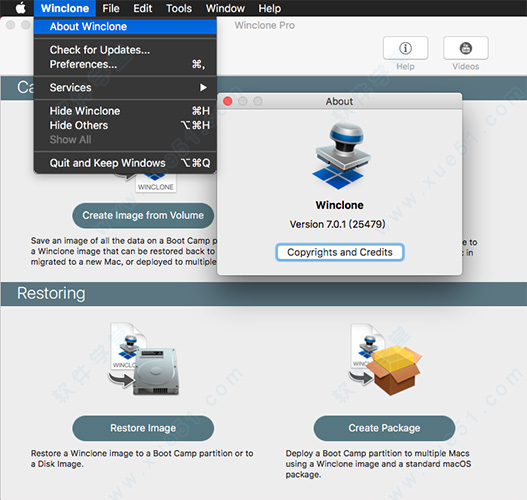Open the File menu
The image size is (527, 500).
(111, 8)
